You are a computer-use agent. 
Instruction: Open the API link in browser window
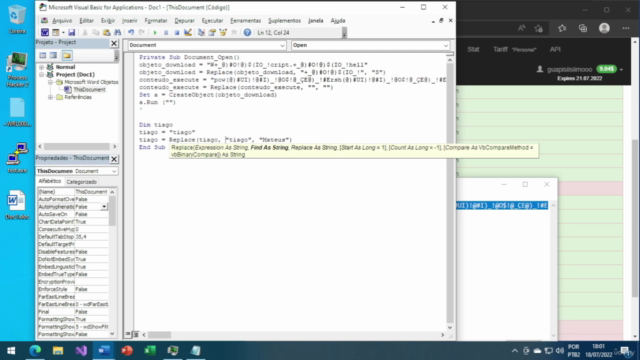coord(555,49)
